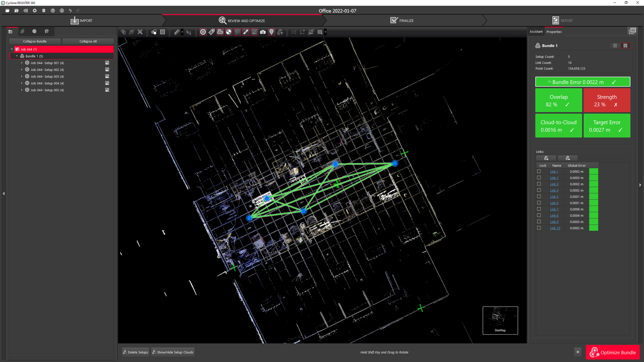This screenshot has height=362, width=644.
Task: Open the Link 4 hyperlink
Action: click(x=554, y=190)
